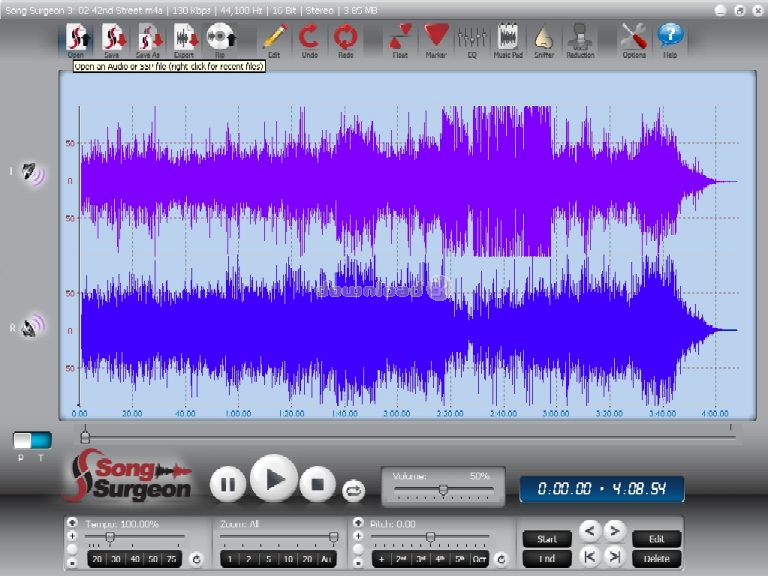The height and width of the screenshot is (576, 768).
Task: Toggle loop playback button
Action: (354, 489)
